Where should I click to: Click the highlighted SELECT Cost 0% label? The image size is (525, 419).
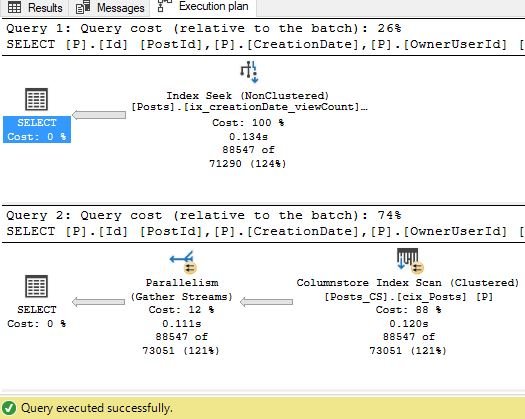[x=37, y=130]
